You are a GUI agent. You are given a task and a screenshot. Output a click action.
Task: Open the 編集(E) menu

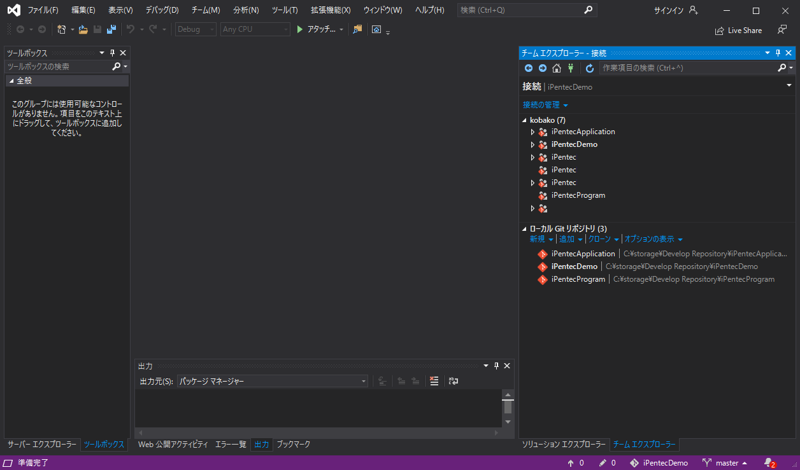(83, 10)
